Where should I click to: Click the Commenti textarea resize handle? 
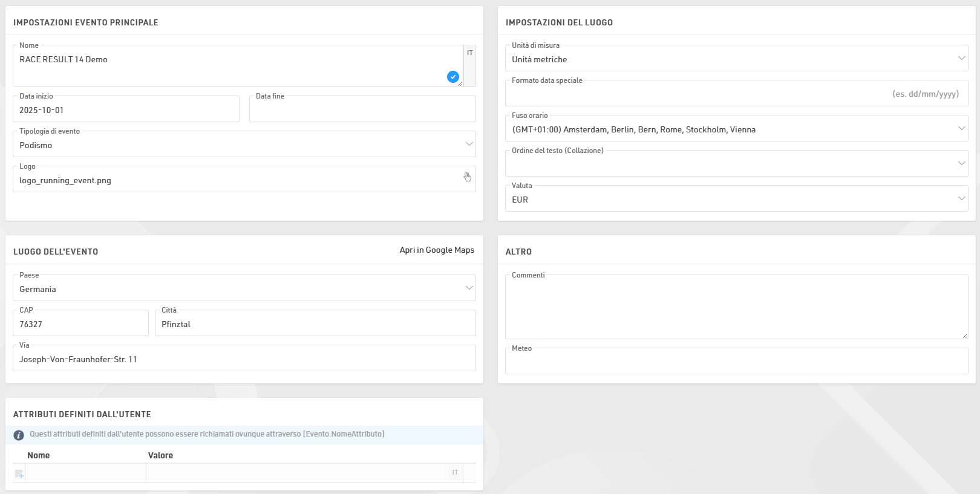pos(964,336)
